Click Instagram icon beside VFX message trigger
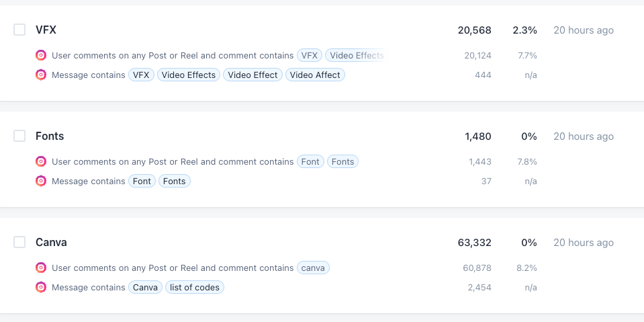Image resolution: width=644 pixels, height=322 pixels. click(x=41, y=75)
